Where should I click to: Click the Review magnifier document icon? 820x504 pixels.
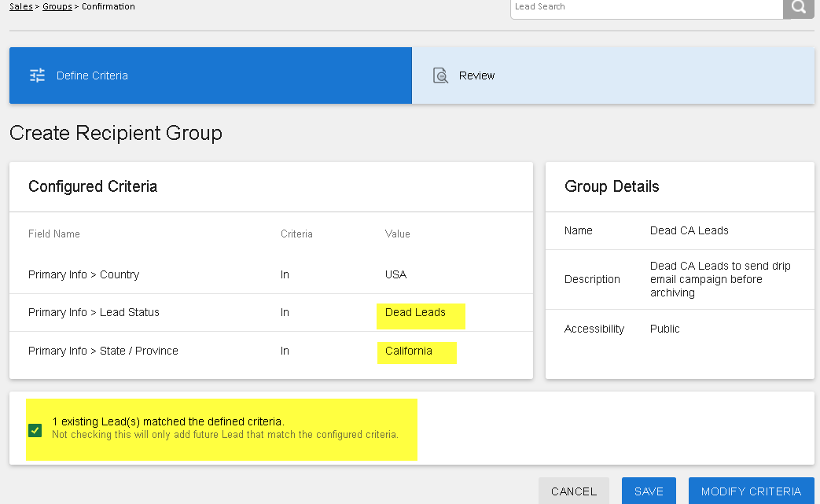(x=440, y=75)
